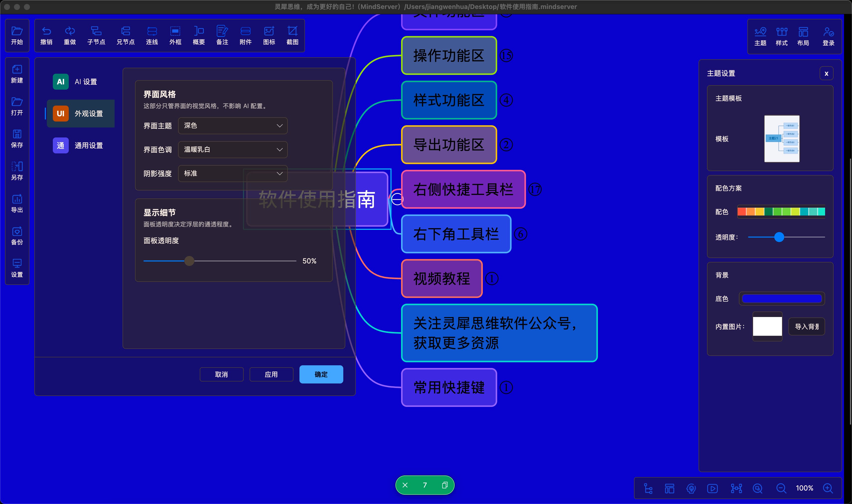
Task: Click the 保存 save icon
Action: 17,134
